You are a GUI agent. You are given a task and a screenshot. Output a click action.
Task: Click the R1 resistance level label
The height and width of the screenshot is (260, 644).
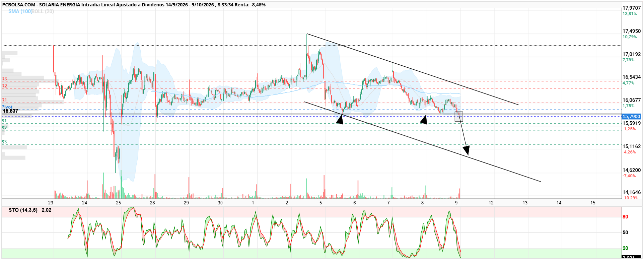coord(4,100)
